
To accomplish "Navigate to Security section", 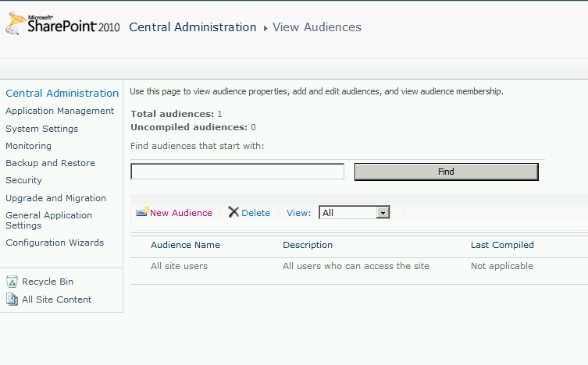I will tap(23, 180).
